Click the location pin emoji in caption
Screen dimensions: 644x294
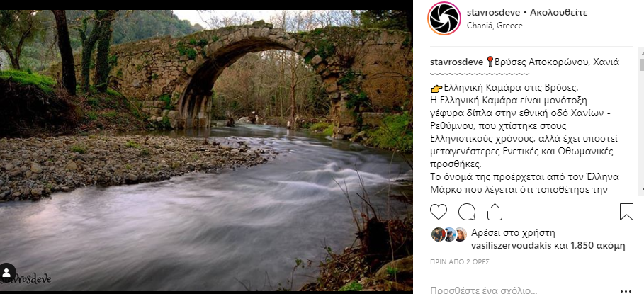(x=489, y=62)
